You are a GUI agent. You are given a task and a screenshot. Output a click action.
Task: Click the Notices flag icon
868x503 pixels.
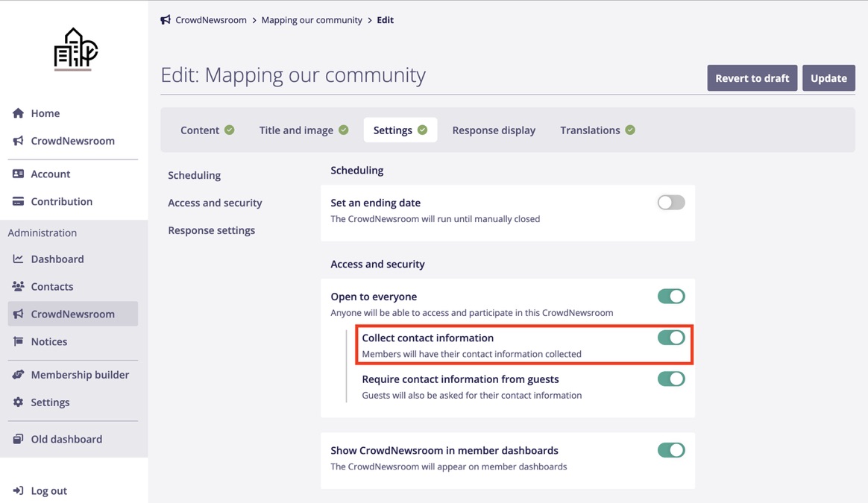point(18,341)
